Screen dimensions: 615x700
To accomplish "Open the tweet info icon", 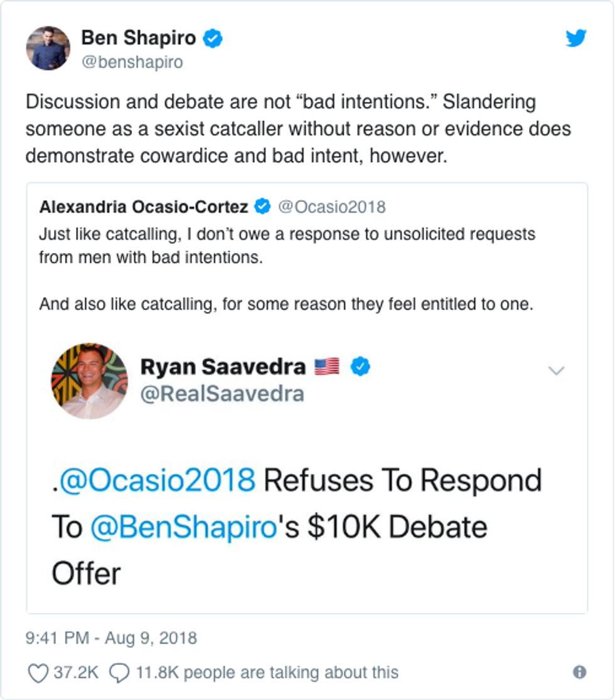I will [x=579, y=672].
